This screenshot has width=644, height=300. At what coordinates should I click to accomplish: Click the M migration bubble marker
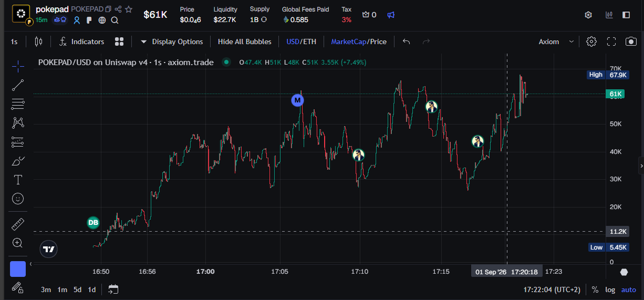pyautogui.click(x=297, y=100)
